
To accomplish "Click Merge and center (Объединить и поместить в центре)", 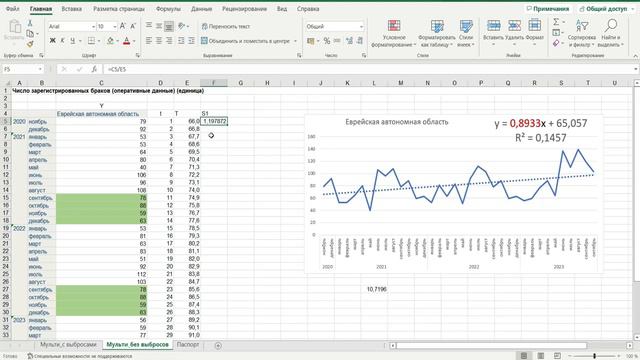I will pos(245,41).
